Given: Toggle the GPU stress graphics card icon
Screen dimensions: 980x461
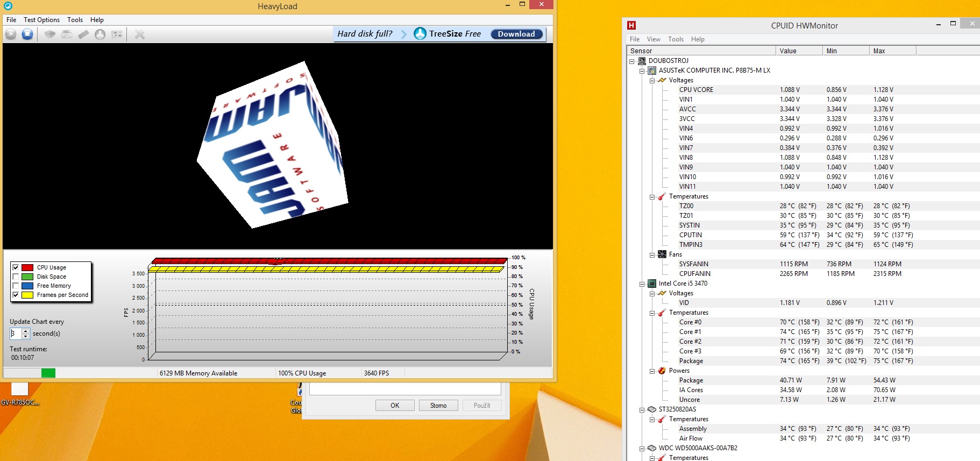Looking at the screenshot, I should [117, 34].
